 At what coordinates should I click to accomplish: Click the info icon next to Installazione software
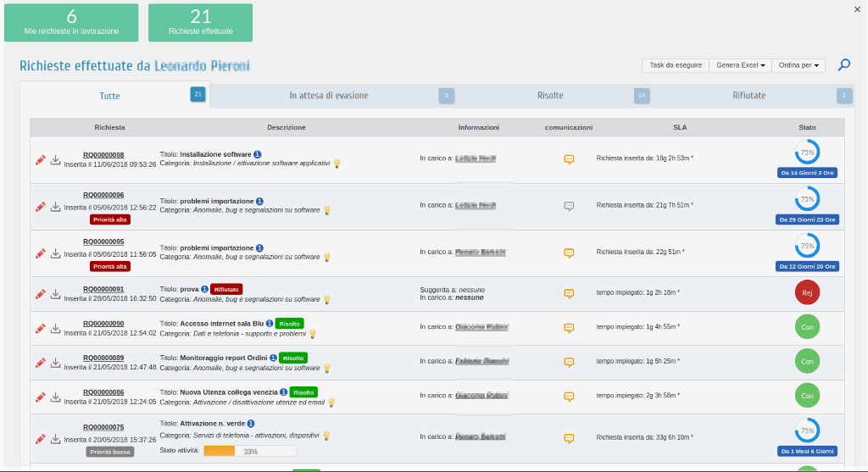(x=258, y=154)
